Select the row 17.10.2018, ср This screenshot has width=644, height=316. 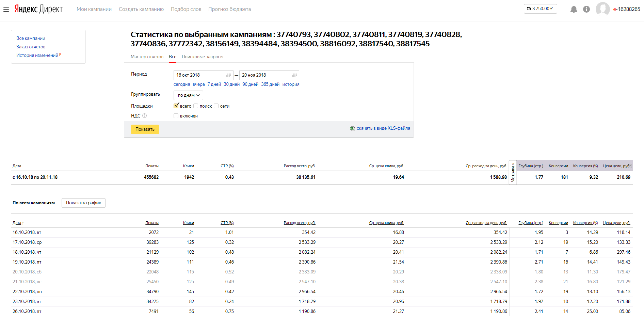click(322, 242)
